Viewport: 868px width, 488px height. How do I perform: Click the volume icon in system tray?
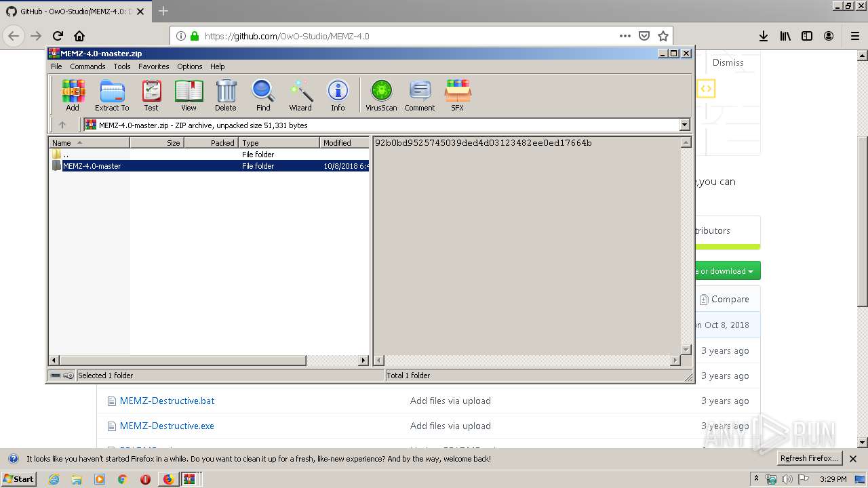[787, 479]
